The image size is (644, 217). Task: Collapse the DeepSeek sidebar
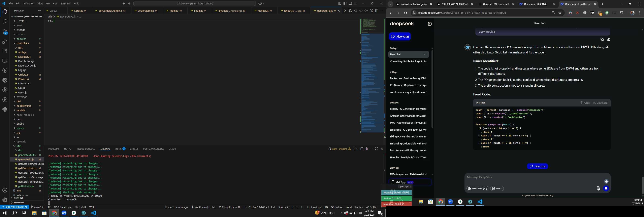click(x=429, y=24)
